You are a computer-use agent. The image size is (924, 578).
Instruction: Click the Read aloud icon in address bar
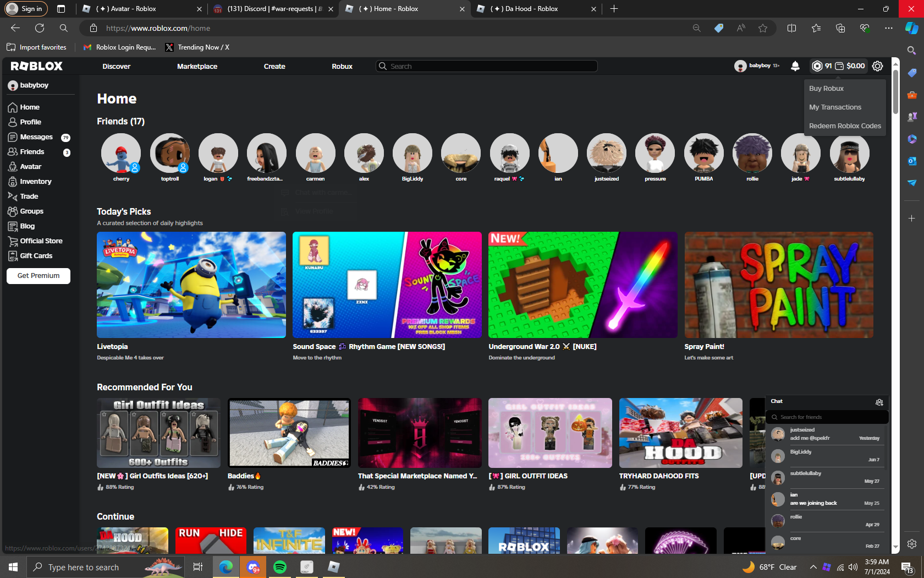(741, 28)
